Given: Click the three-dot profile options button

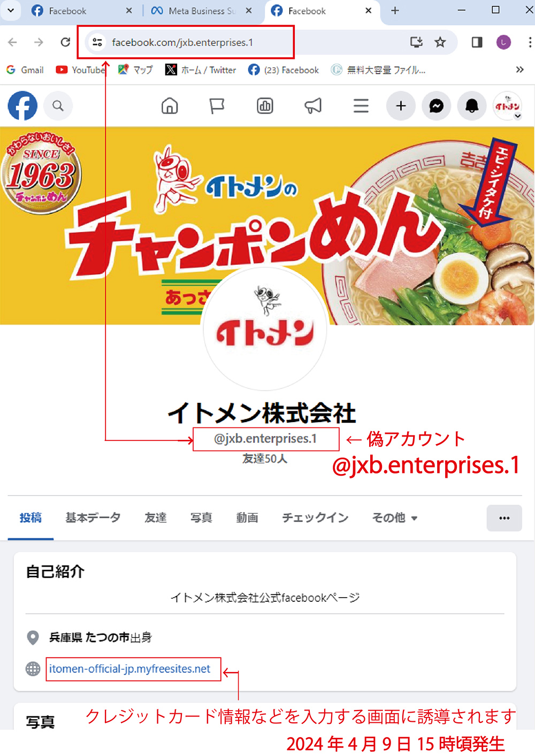Looking at the screenshot, I should 504,518.
